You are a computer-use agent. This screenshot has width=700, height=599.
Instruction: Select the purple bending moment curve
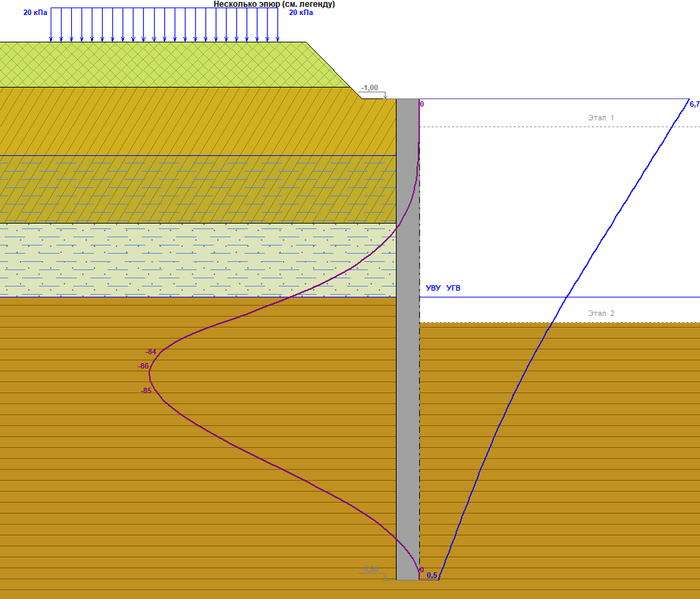tap(284, 339)
